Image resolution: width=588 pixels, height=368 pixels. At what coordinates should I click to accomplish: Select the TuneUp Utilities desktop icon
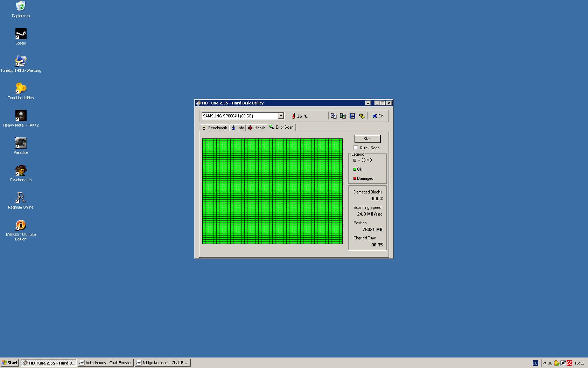pos(21,91)
